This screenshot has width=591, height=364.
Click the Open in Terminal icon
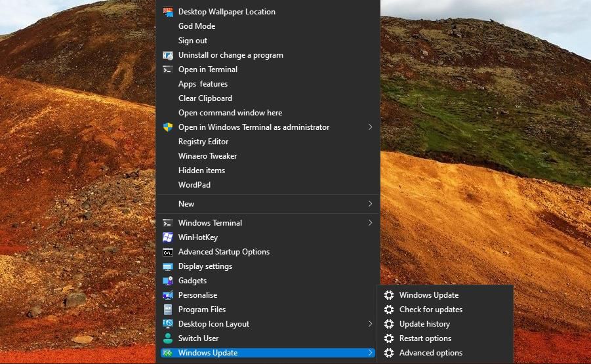168,70
